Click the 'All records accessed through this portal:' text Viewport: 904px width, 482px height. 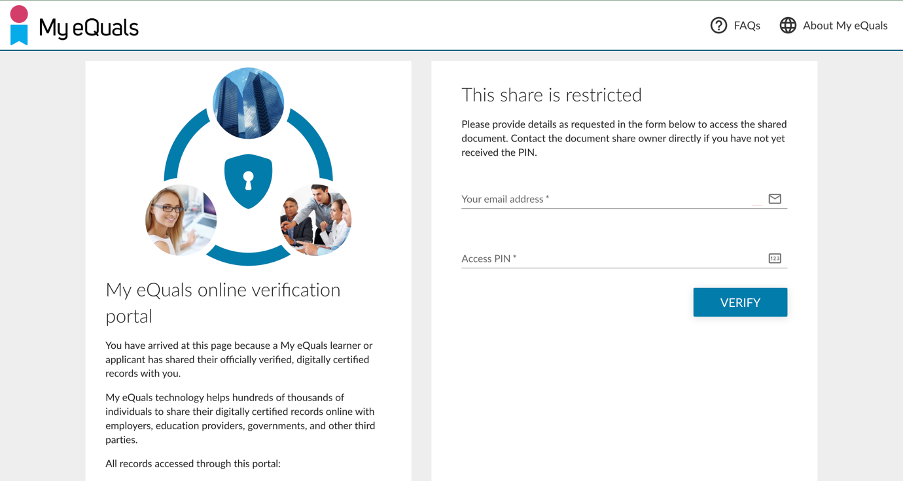(x=193, y=464)
